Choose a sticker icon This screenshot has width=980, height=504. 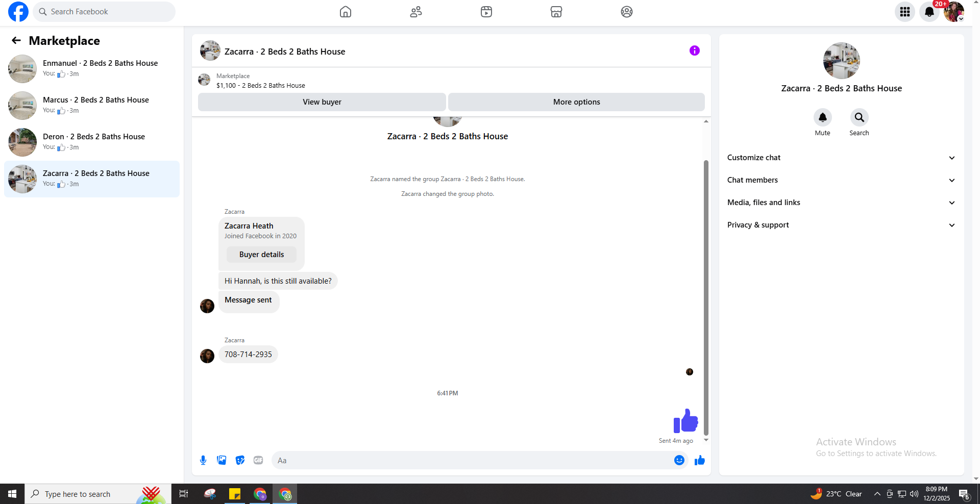240,460
